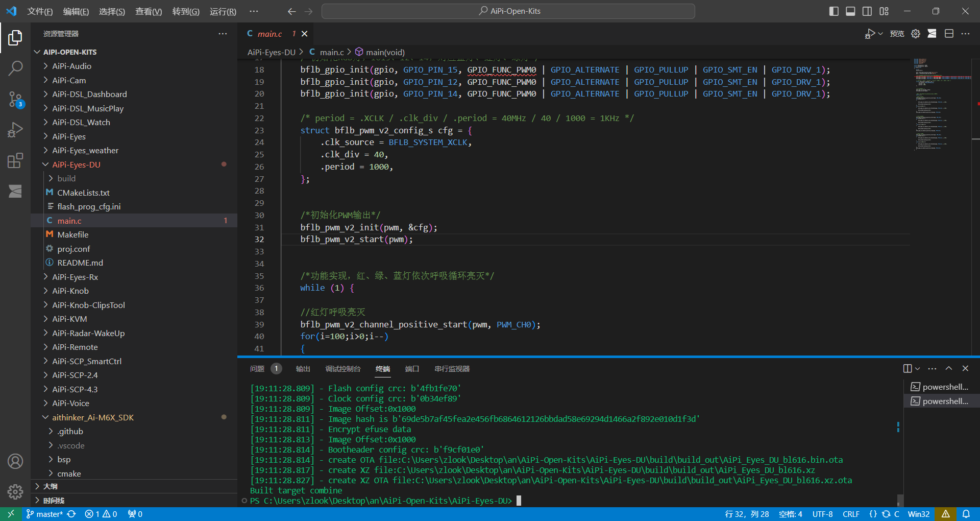This screenshot has height=521, width=980.
Task: Open terminal panel more actions ellipsis
Action: pos(932,369)
